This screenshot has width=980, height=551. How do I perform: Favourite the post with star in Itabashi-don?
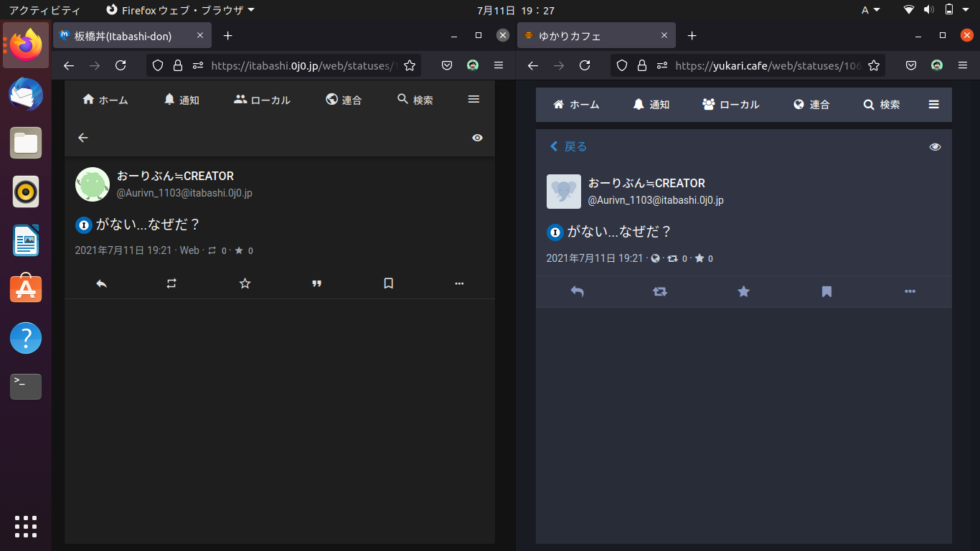point(245,284)
